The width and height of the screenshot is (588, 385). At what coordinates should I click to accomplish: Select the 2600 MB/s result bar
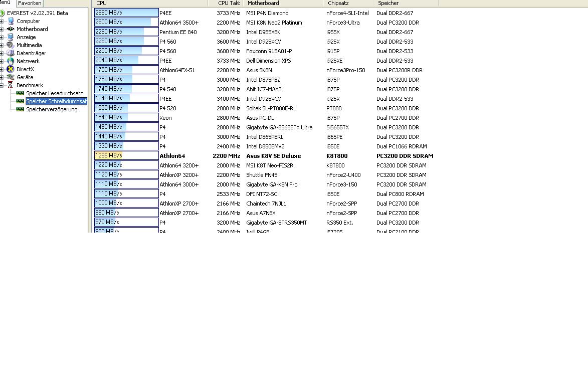tap(126, 22)
